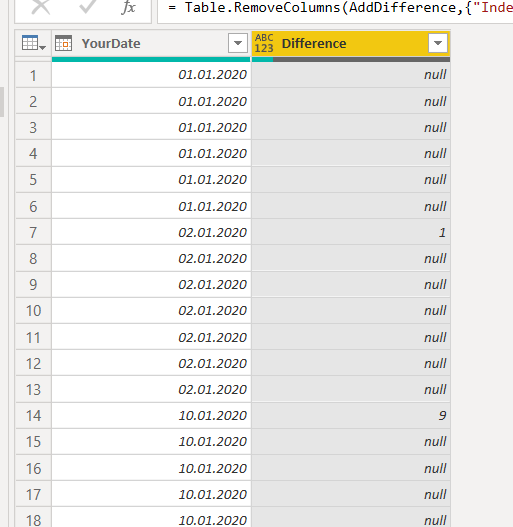This screenshot has height=527, width=513.
Task: Cancel the formula edit with the X icon
Action: coord(41,7)
